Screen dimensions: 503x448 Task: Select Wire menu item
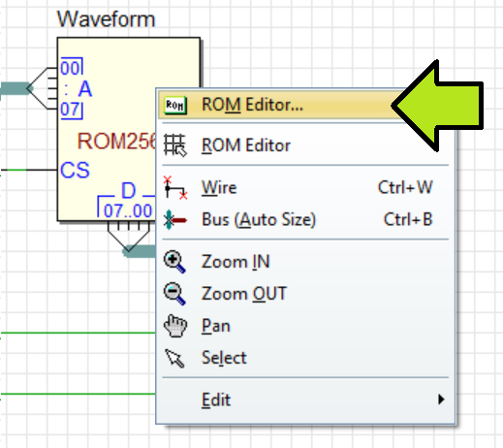pyautogui.click(x=305, y=187)
